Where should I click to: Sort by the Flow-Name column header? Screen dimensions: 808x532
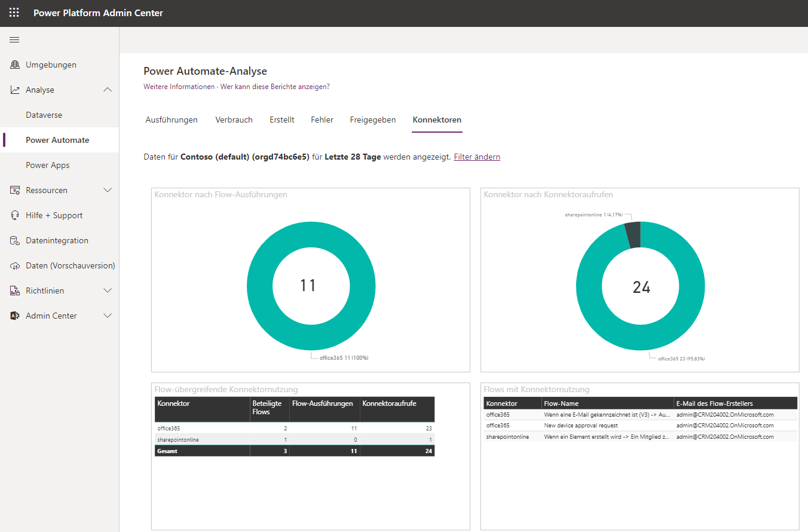[x=607, y=403]
